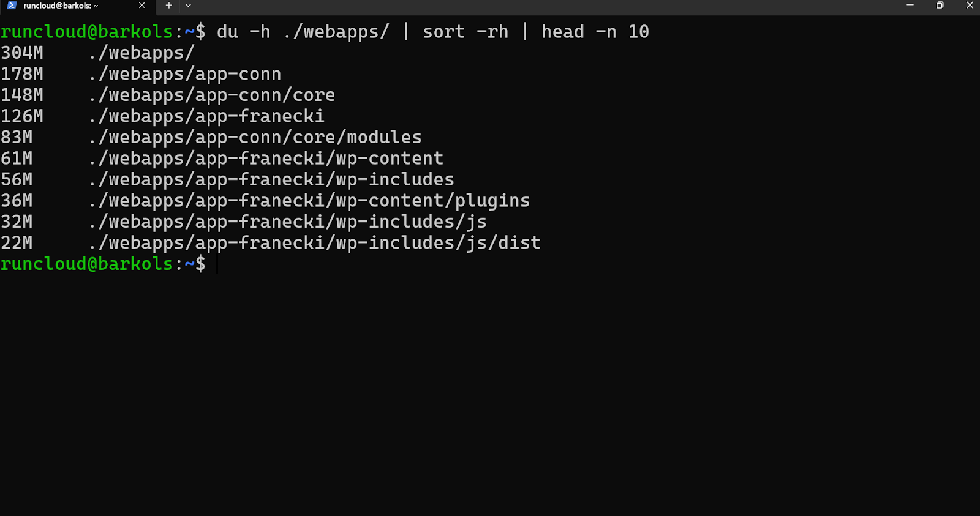Click the 61M app-franecki/wp-content line

[222, 159]
